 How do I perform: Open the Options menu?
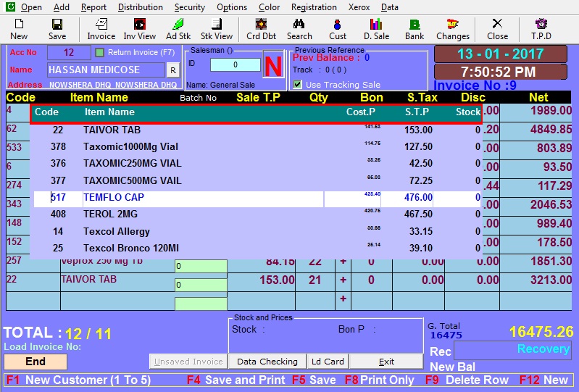pos(232,7)
